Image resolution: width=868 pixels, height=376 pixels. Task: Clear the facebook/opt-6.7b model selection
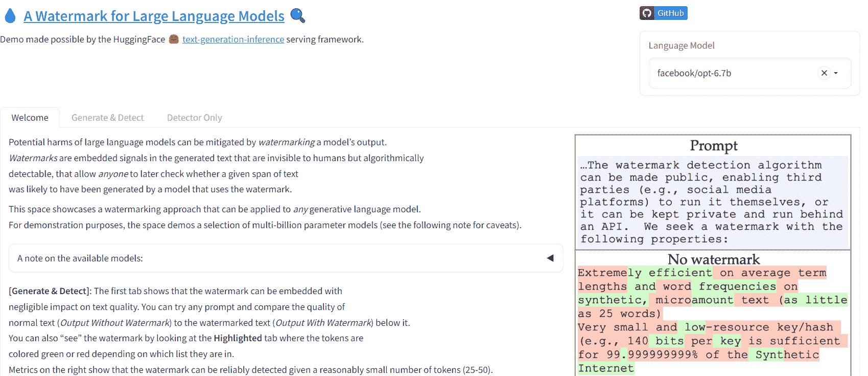coord(824,73)
